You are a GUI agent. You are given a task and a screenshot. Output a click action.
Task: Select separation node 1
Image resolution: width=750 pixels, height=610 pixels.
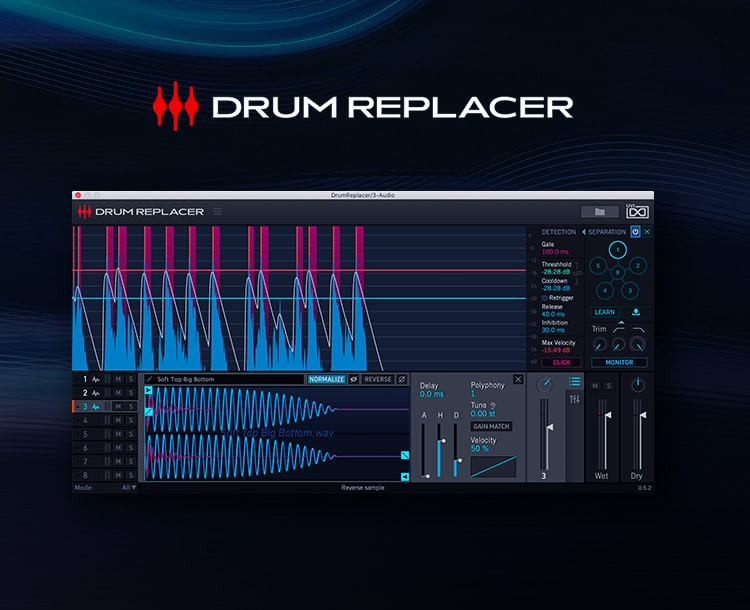tap(618, 250)
